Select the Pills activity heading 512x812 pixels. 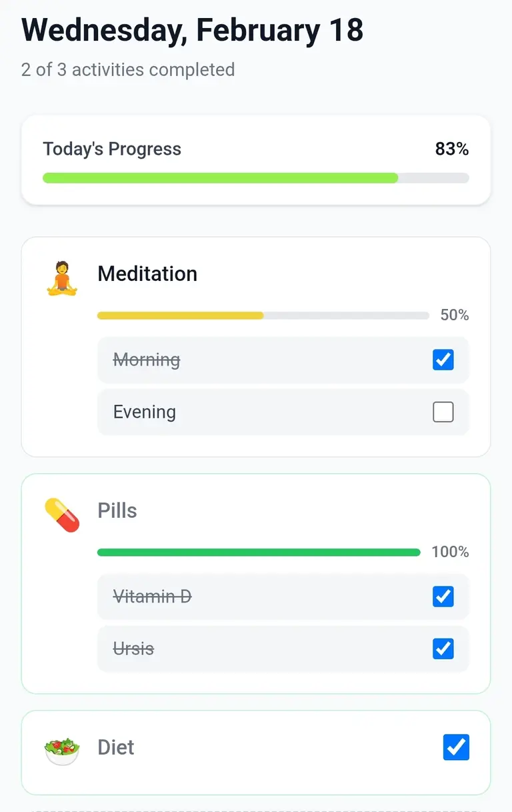(117, 511)
